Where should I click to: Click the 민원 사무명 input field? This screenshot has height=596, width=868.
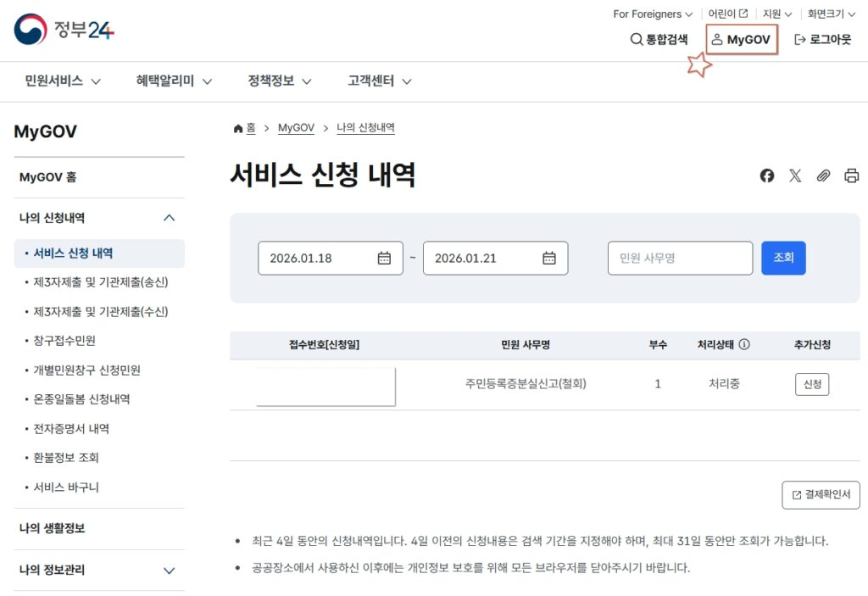(x=680, y=258)
